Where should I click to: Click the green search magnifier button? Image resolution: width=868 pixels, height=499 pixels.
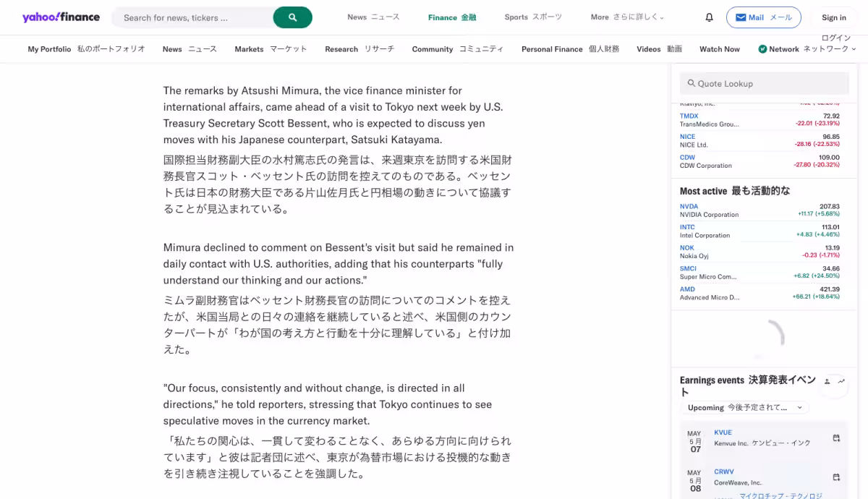click(293, 17)
